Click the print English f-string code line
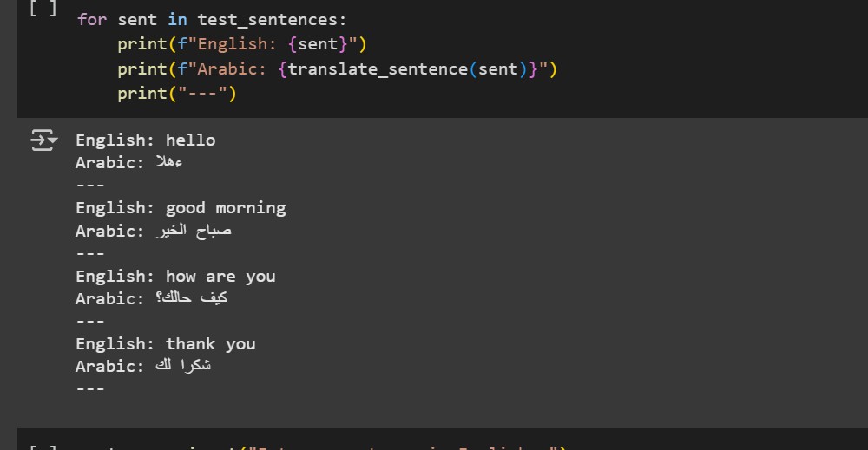868x450 pixels. (x=242, y=44)
